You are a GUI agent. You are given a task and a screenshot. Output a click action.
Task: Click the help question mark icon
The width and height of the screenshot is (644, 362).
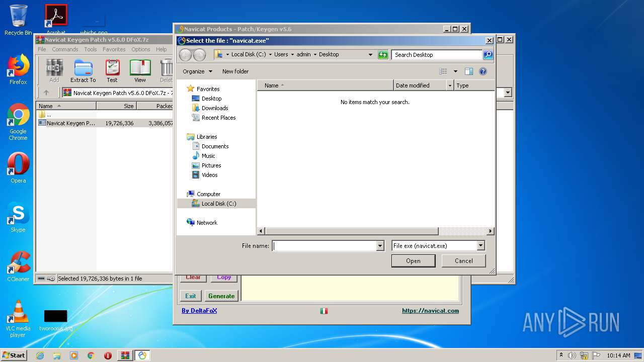pos(483,71)
